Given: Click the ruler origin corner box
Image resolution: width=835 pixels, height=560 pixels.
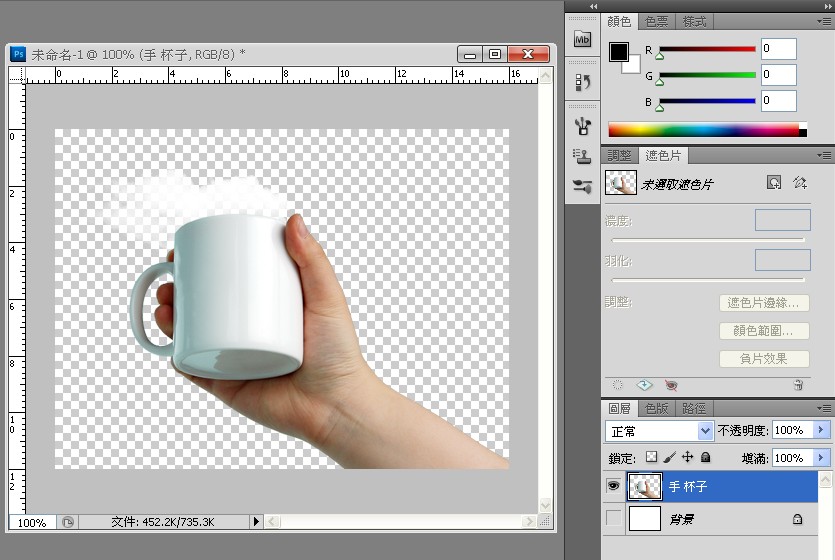Looking at the screenshot, I should click(17, 75).
